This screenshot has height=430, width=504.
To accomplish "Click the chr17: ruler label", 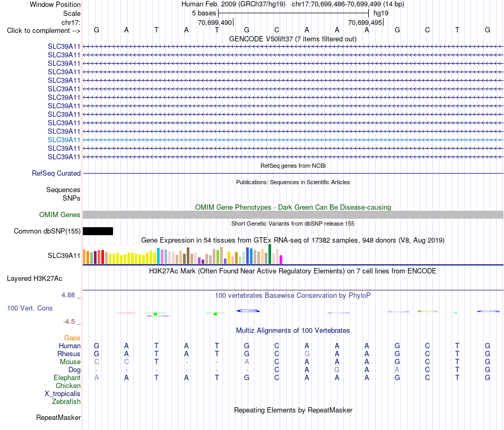I will pos(71,22).
